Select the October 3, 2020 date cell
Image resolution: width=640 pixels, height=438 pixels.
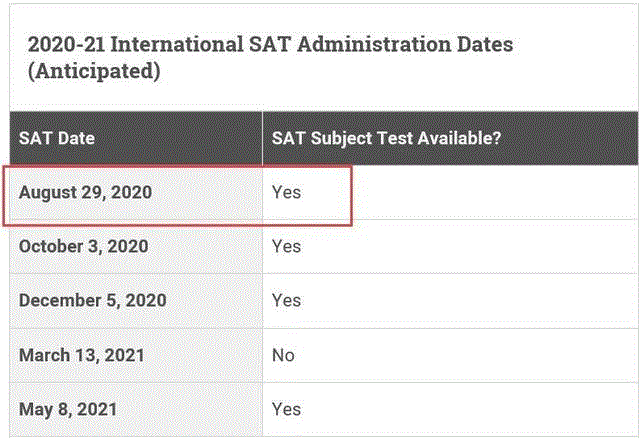click(x=84, y=246)
